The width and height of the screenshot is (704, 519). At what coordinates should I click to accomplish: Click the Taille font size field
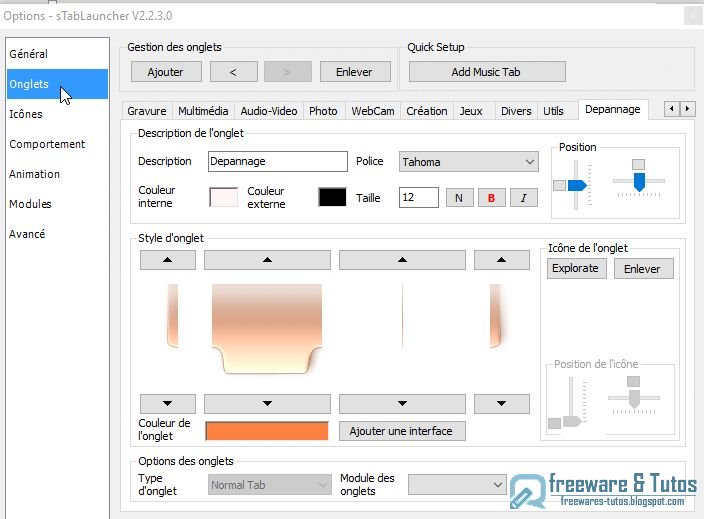click(419, 198)
